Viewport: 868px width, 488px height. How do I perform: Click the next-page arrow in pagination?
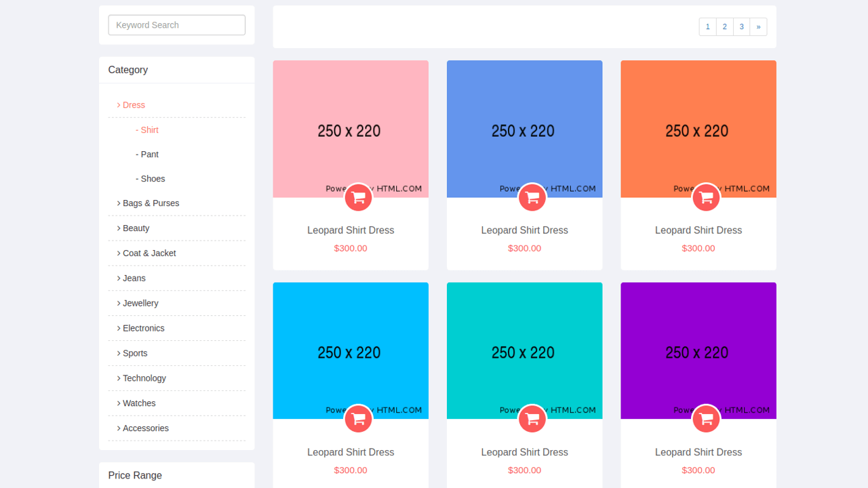758,26
